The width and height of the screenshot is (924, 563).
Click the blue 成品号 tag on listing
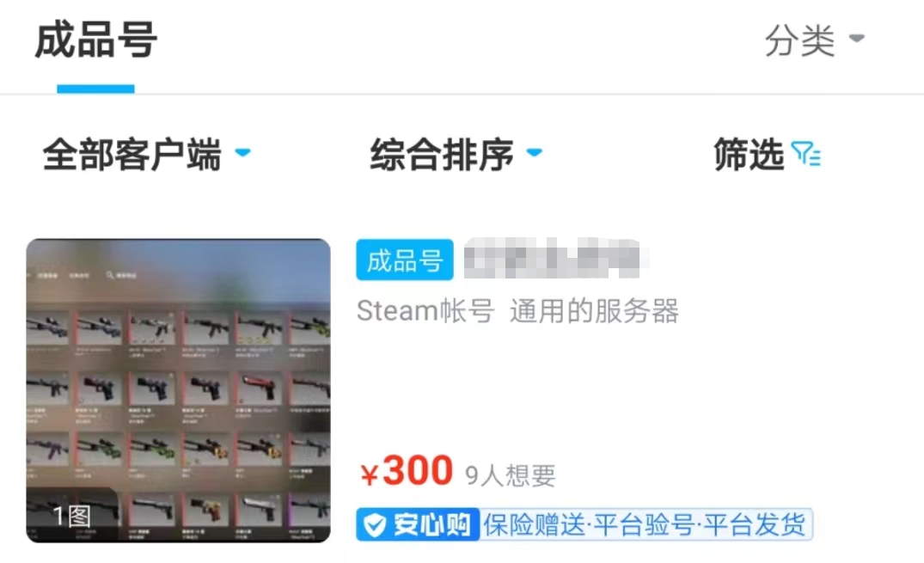pyautogui.click(x=404, y=260)
